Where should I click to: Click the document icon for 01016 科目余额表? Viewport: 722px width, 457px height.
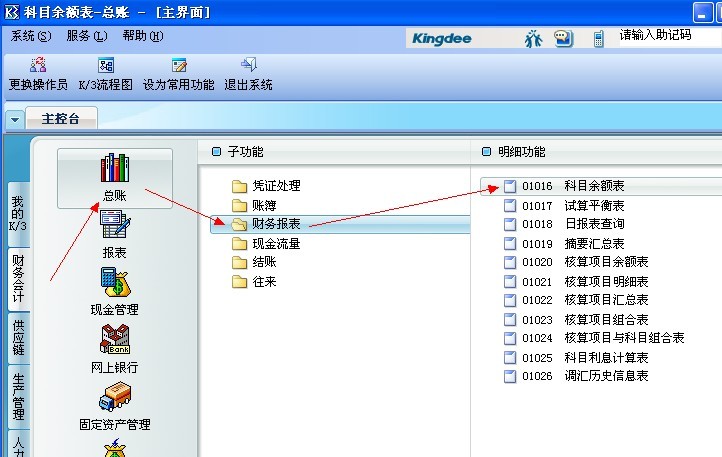pyautogui.click(x=510, y=186)
